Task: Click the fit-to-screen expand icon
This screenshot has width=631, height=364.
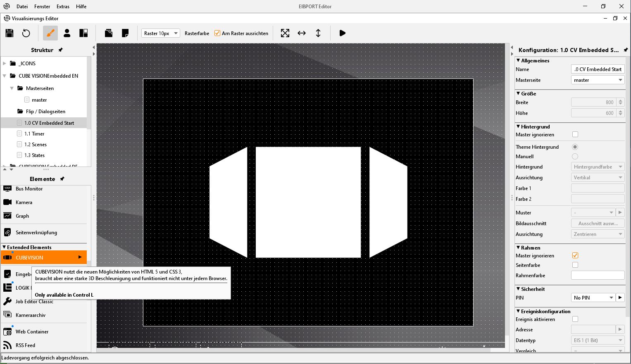Action: tap(285, 33)
